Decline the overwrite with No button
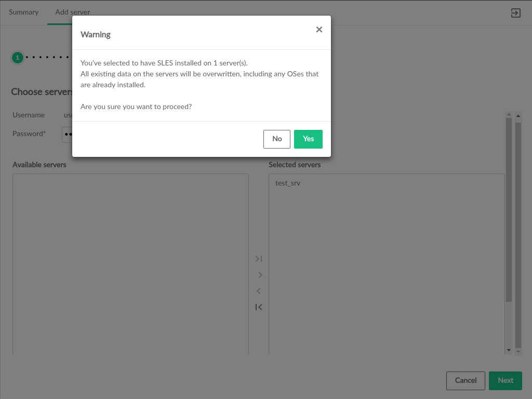Viewport: 532px width, 399px height. (276, 139)
